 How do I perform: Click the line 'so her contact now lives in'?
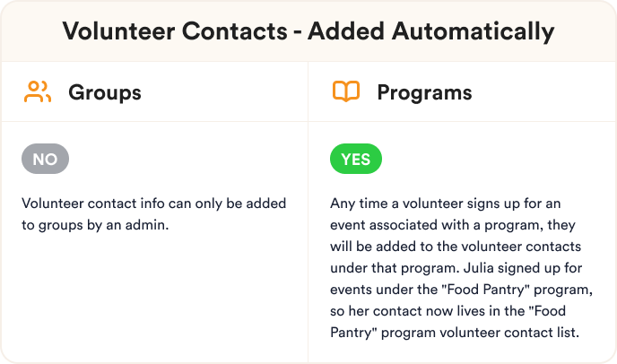pos(448,311)
